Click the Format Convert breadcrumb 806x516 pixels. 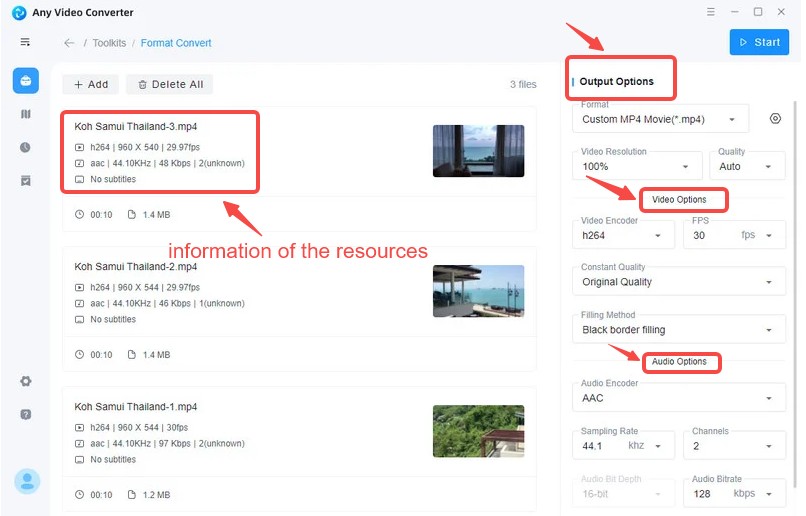tap(176, 43)
